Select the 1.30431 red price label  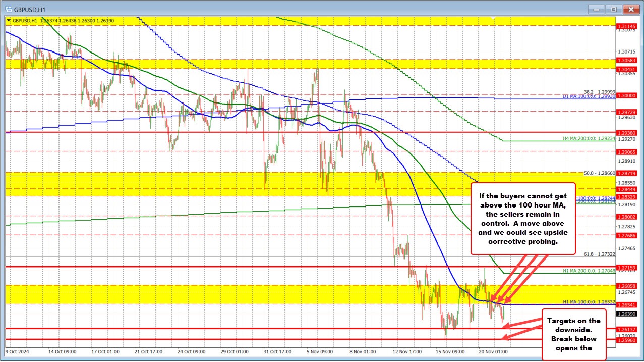(x=627, y=69)
